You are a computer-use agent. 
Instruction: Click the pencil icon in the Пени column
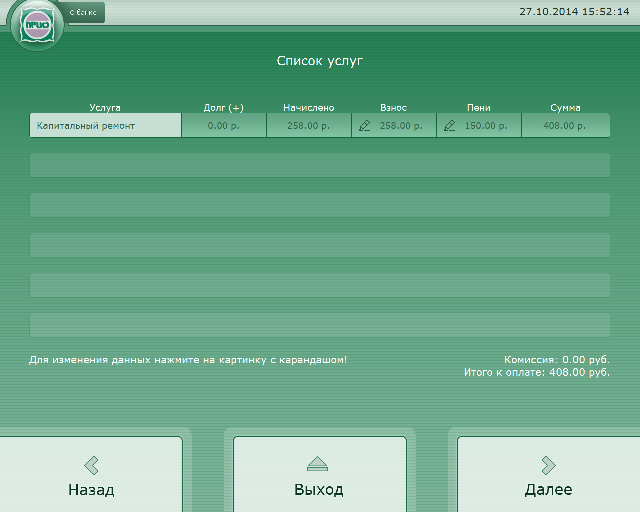tap(449, 126)
